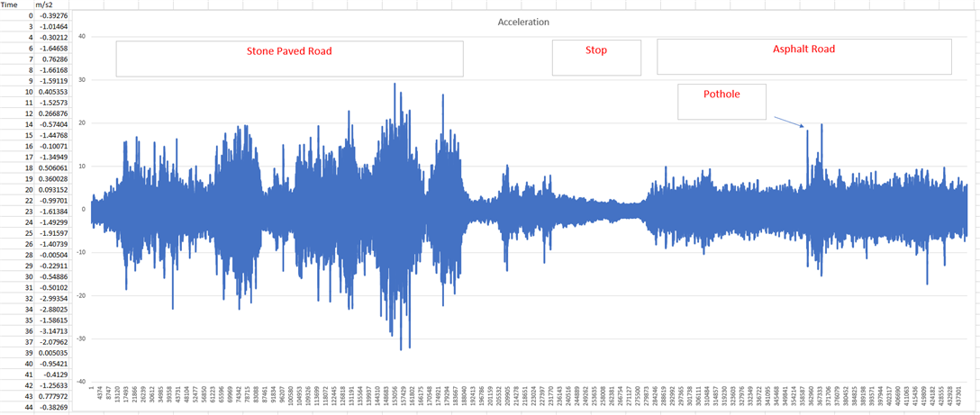Image resolution: width=980 pixels, height=415 pixels.
Task: Click the cell with value -1.64658
Action: click(51, 46)
